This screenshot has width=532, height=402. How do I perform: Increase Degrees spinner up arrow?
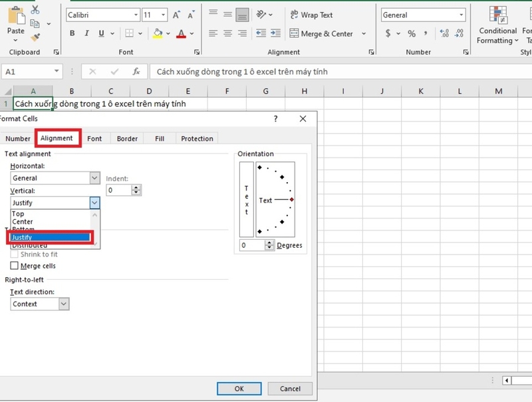269,243
